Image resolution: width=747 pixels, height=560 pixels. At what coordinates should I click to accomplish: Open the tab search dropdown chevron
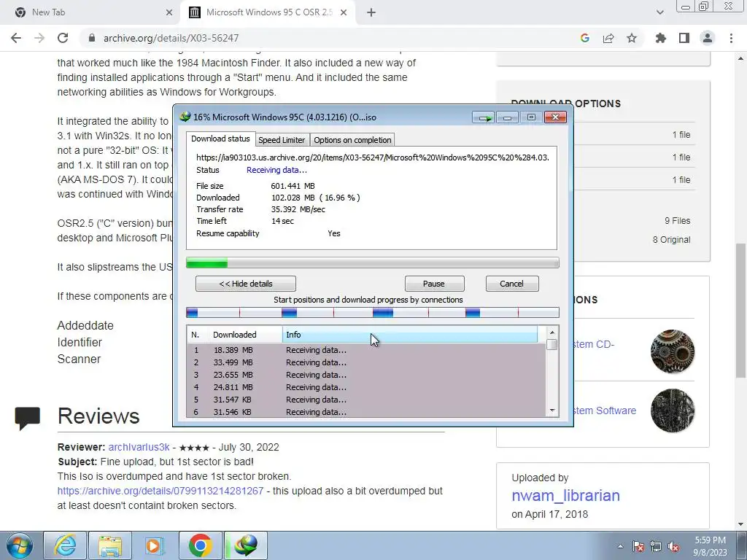659,12
